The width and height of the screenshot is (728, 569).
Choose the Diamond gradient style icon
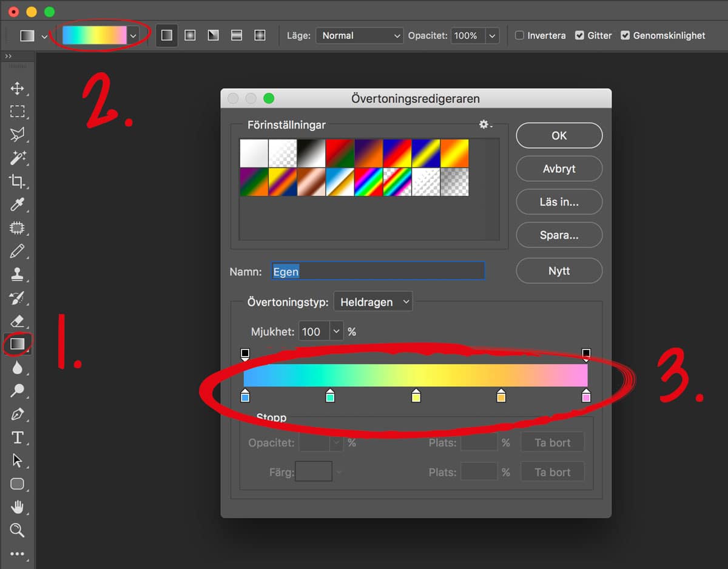click(x=260, y=35)
